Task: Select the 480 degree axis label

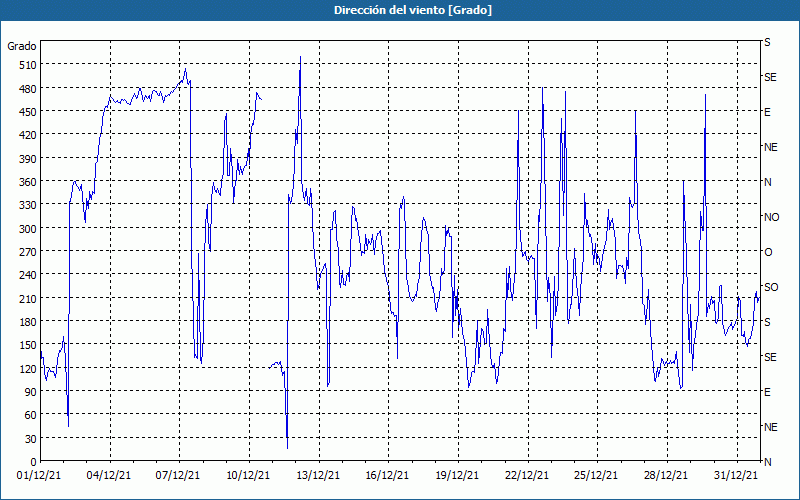Action: (27, 89)
